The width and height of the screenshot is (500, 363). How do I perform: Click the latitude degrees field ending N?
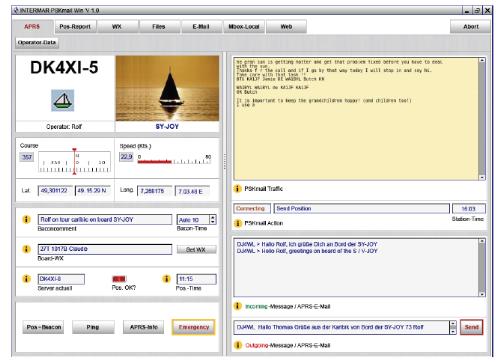click(x=93, y=191)
